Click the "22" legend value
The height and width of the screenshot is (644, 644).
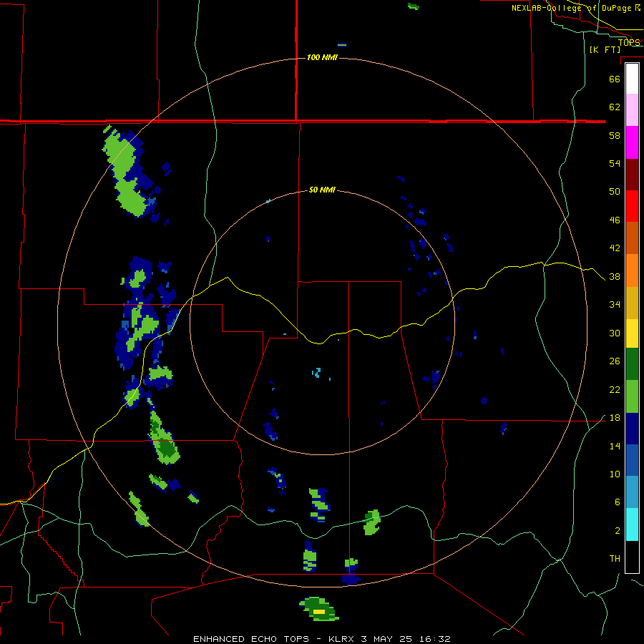(x=615, y=390)
